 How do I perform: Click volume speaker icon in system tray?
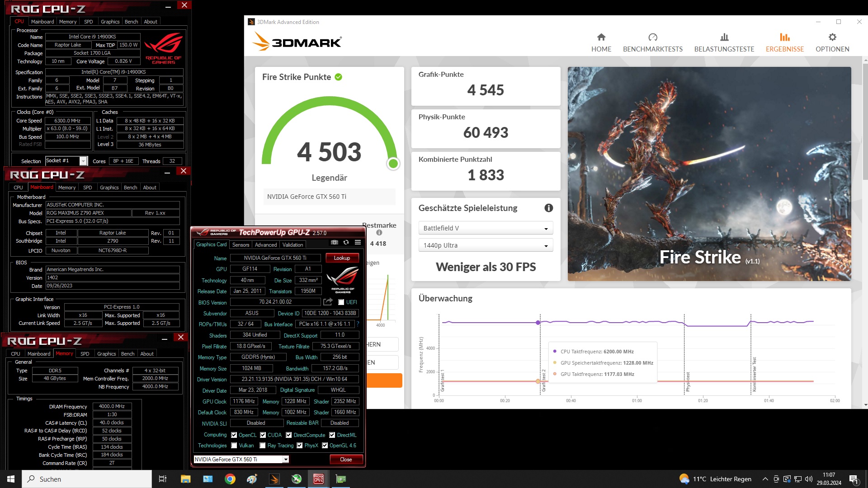(x=809, y=479)
